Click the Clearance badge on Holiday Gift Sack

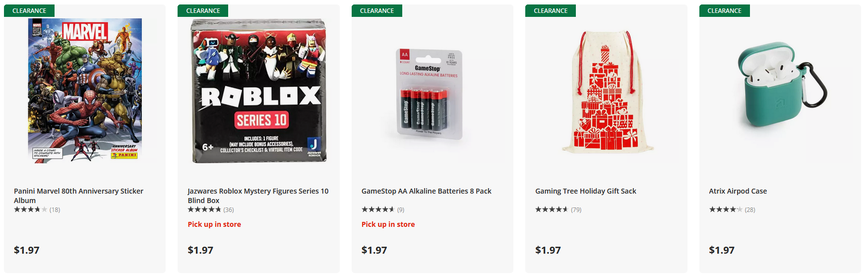click(x=551, y=10)
